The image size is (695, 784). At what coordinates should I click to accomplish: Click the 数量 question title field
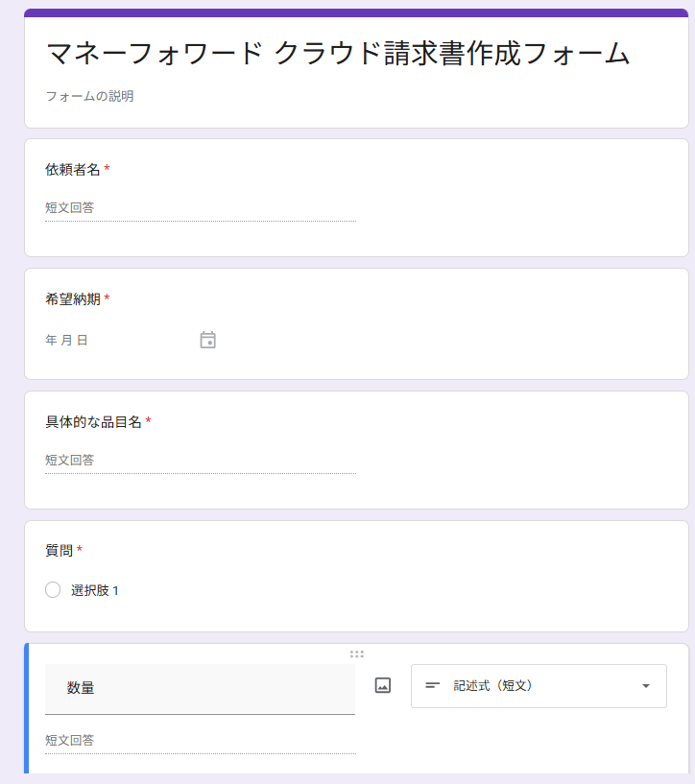[200, 689]
